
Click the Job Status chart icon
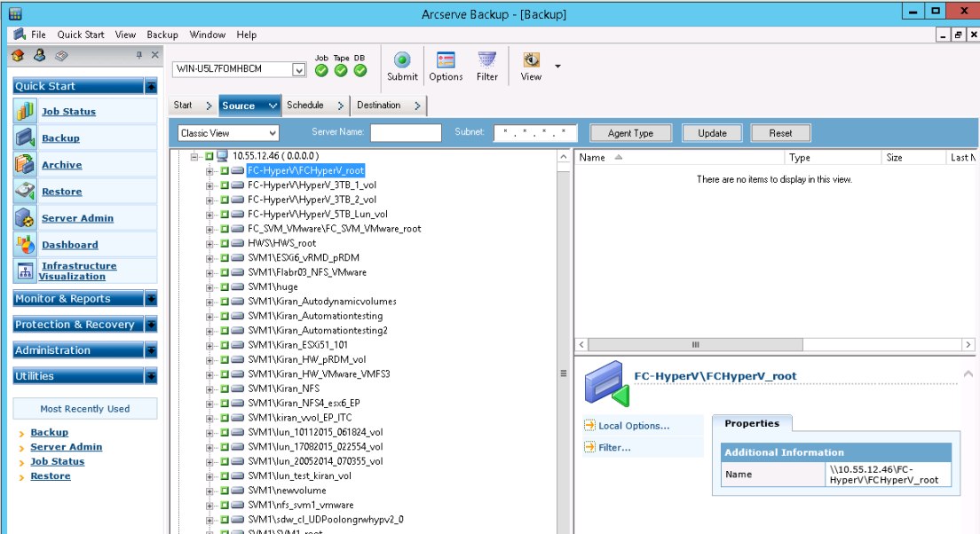[25, 111]
